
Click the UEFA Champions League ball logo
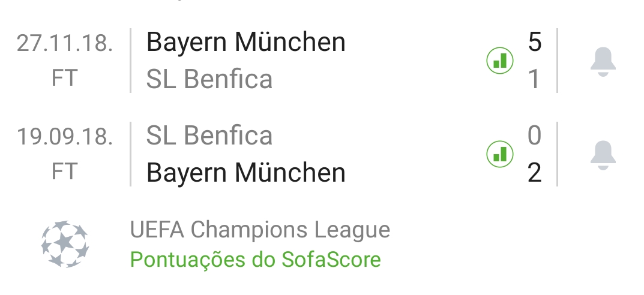(65, 244)
